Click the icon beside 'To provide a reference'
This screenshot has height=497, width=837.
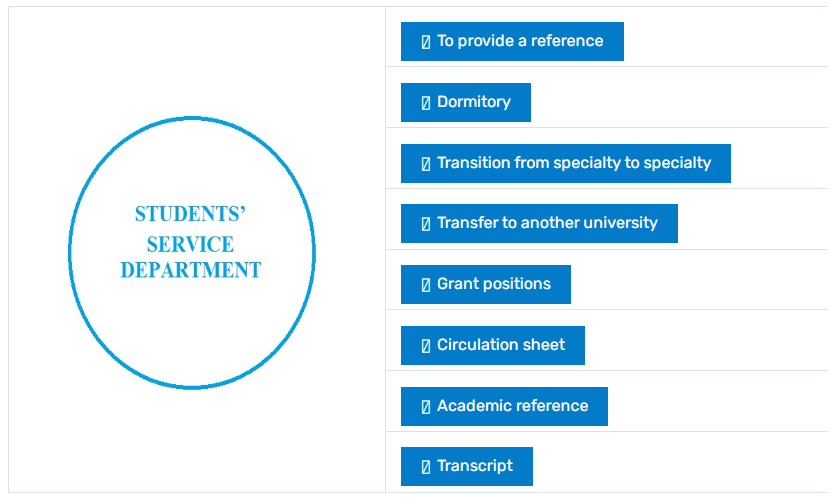tap(425, 42)
